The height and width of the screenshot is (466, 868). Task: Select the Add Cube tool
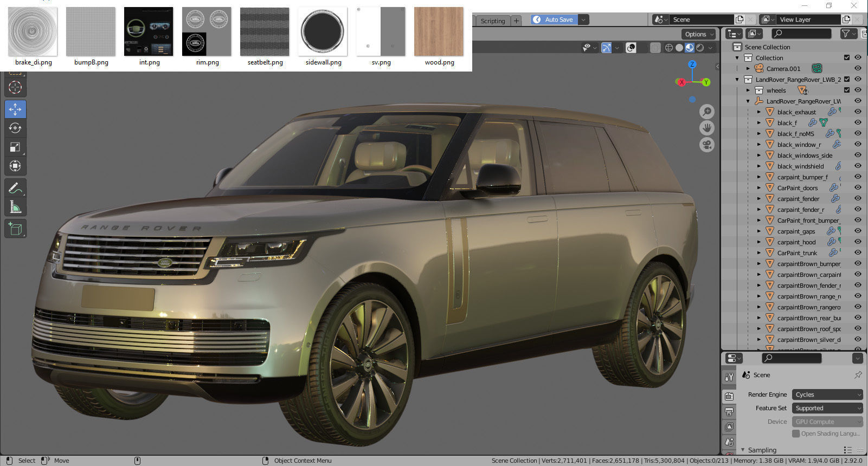[15, 229]
